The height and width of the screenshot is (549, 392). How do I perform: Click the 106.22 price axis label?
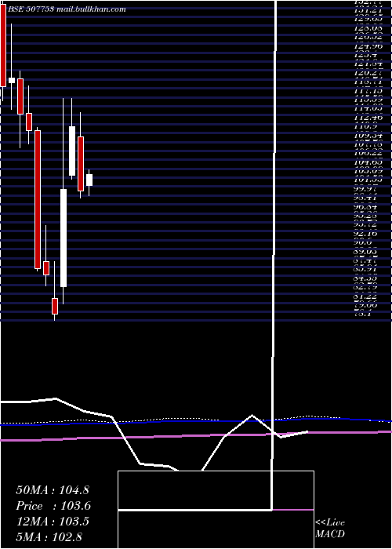369,154
